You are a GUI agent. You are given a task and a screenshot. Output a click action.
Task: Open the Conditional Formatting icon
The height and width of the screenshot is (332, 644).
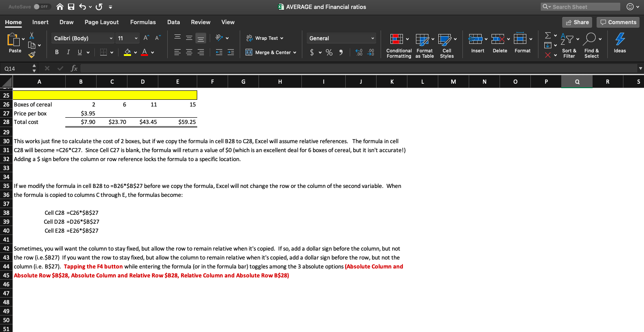click(396, 39)
